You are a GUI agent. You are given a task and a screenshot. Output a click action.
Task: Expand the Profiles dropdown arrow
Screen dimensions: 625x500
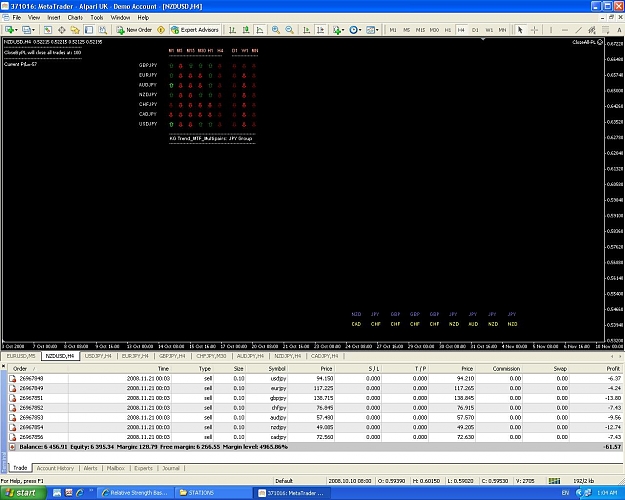click(x=33, y=30)
